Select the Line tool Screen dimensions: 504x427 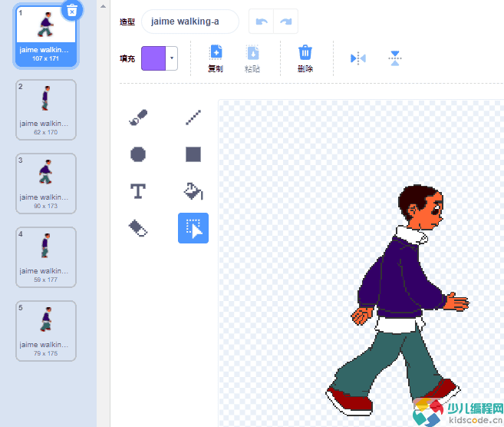point(193,118)
